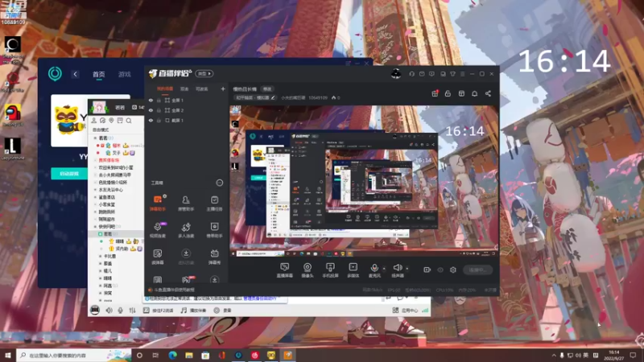
Task: Open the 弹幕助手 tool in toolbox
Action: [x=158, y=204]
